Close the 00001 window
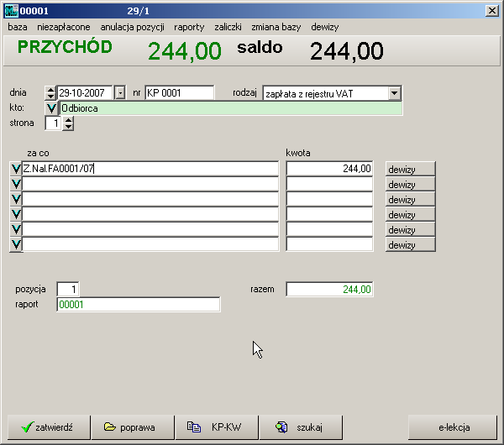Image resolution: width=504 pixels, height=445 pixels. click(x=492, y=11)
